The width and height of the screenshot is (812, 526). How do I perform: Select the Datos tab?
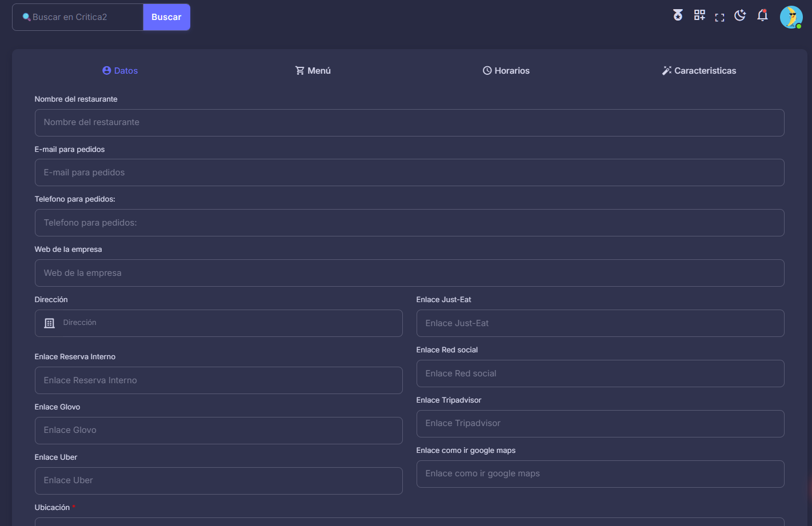click(x=120, y=71)
